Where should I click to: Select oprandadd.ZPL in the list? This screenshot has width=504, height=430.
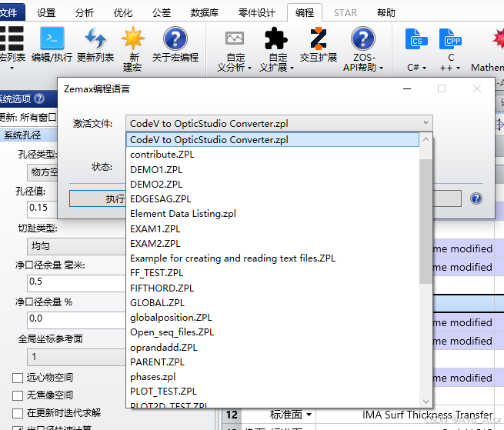(x=272, y=348)
